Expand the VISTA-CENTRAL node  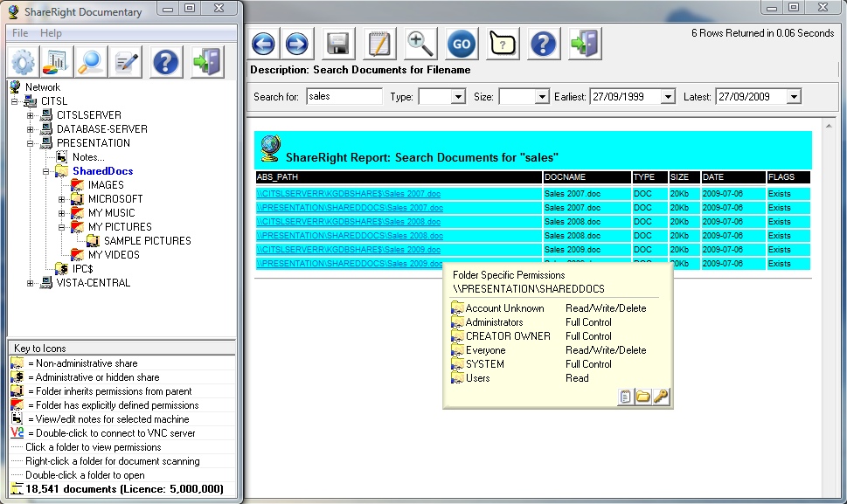[31, 283]
